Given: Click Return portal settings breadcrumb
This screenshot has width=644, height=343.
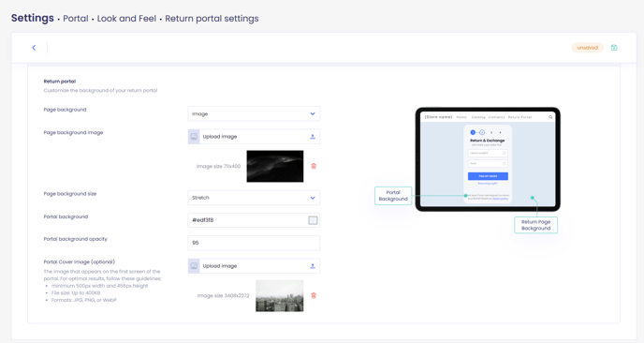Looking at the screenshot, I should tap(212, 19).
